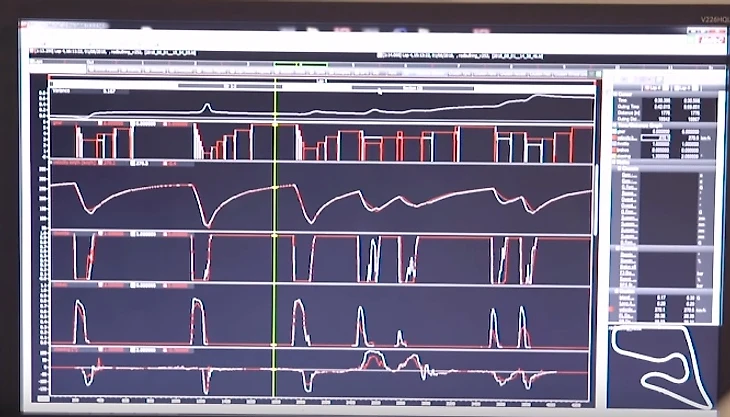Click the left lap description label above overview strip
This screenshot has height=417, width=730.
[x=113, y=53]
